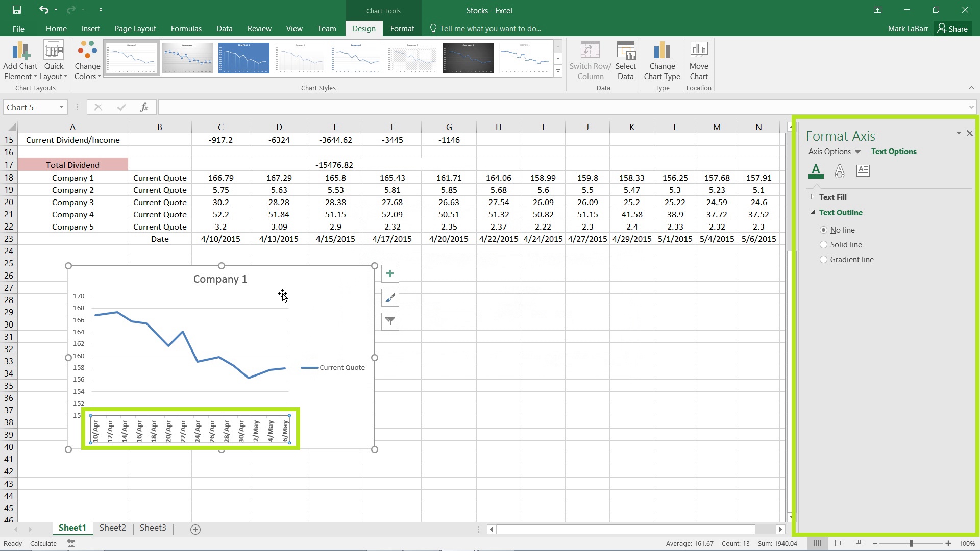This screenshot has width=980, height=551.
Task: Select the Gradient line radio button
Action: click(x=824, y=260)
